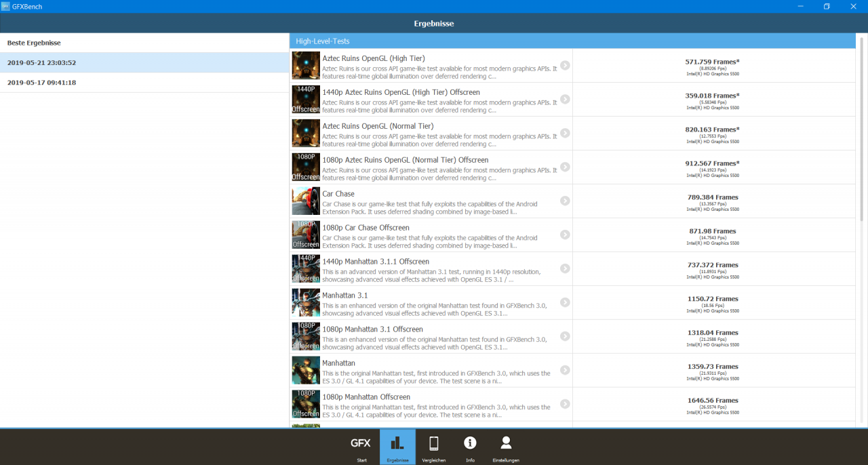Expand details arrow for 1080p Aztec Ruins Offscreen
The width and height of the screenshot is (868, 465).
pyautogui.click(x=565, y=167)
